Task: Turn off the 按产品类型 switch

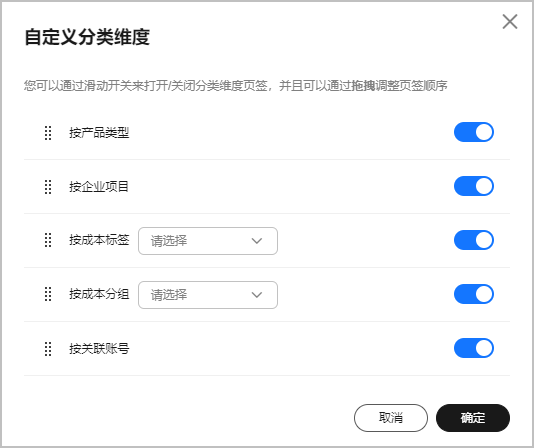Action: 474,132
